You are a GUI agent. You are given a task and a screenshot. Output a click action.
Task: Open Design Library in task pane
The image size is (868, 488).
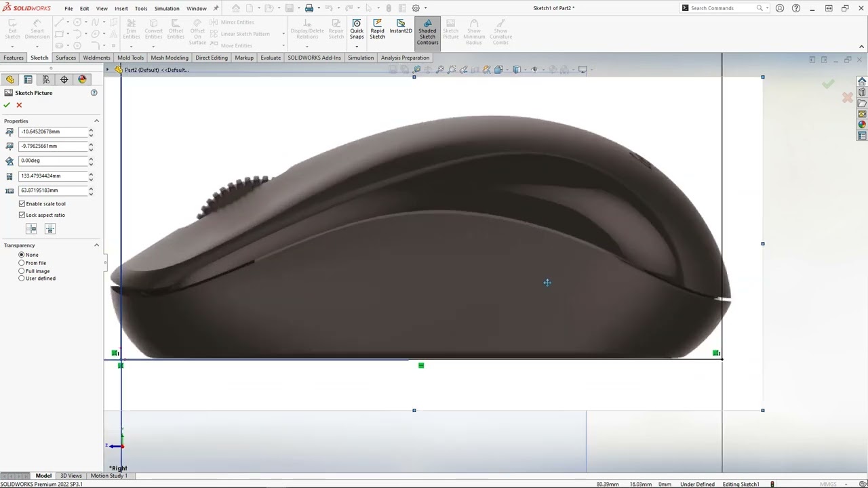click(x=862, y=92)
